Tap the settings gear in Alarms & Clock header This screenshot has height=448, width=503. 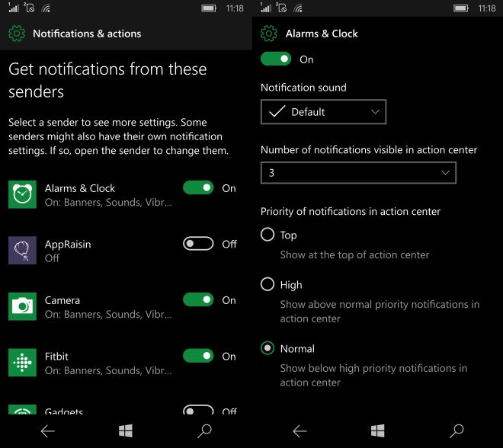click(269, 34)
